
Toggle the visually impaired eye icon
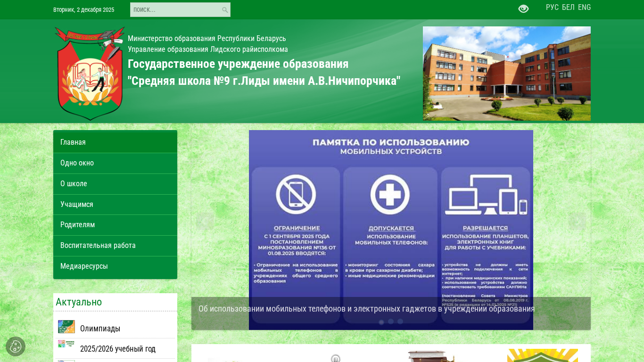523,8
